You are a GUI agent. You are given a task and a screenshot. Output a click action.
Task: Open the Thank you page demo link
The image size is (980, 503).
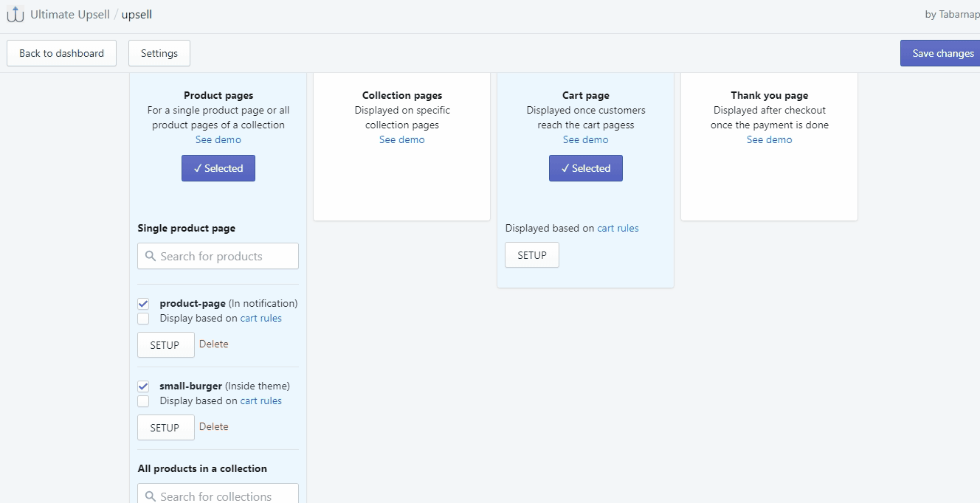tap(769, 139)
